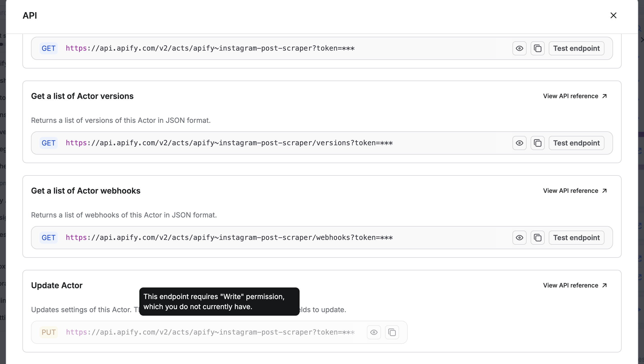The image size is (644, 364).
Task: Test the versions list endpoint
Action: click(x=576, y=143)
